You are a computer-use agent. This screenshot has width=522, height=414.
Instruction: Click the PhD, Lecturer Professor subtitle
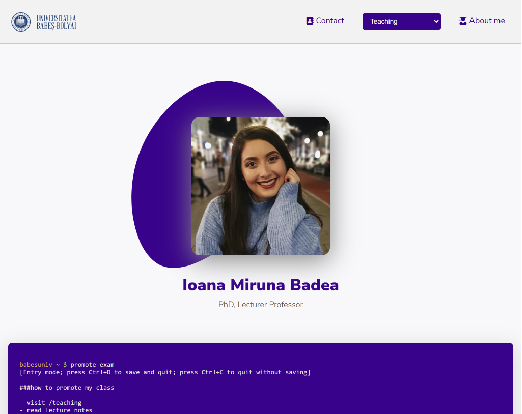point(260,304)
